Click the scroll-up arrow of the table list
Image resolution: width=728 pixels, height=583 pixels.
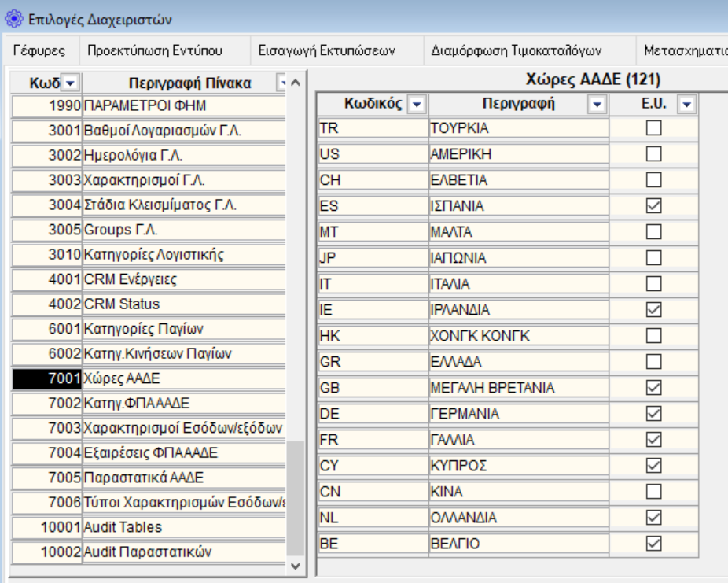(295, 83)
